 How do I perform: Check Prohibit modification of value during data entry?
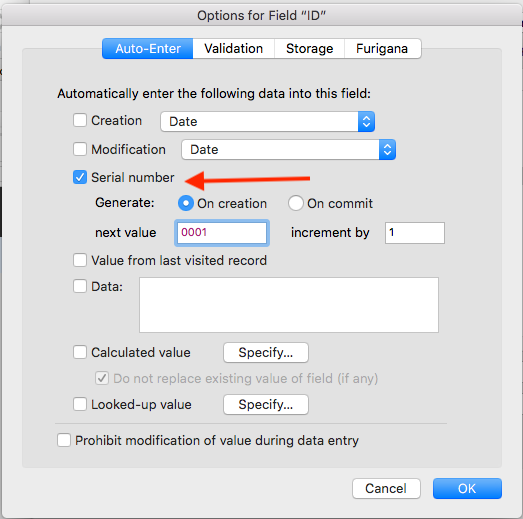click(x=64, y=440)
